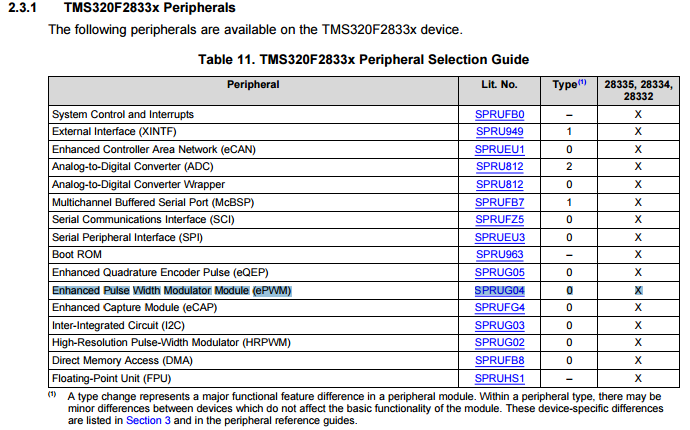
Task: Click Type value '2' in ADC row
Action: pos(569,167)
